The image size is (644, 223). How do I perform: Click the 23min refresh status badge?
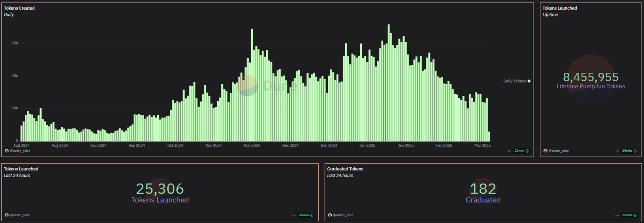click(x=629, y=215)
